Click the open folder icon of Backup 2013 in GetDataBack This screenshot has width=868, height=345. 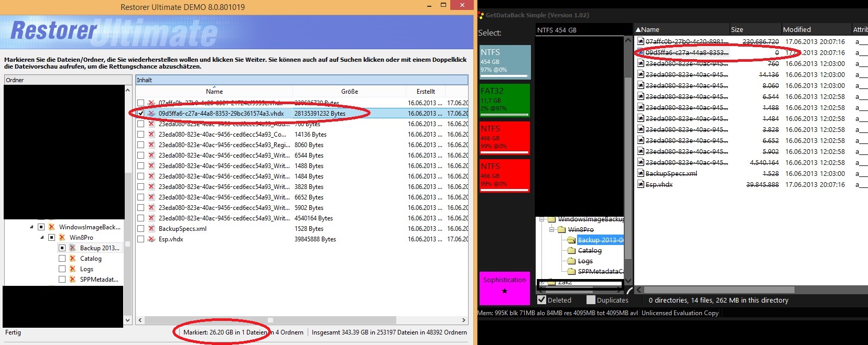click(572, 240)
